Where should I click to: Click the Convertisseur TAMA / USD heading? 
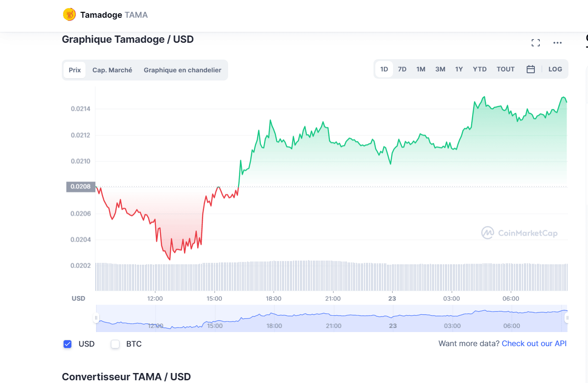pyautogui.click(x=126, y=377)
